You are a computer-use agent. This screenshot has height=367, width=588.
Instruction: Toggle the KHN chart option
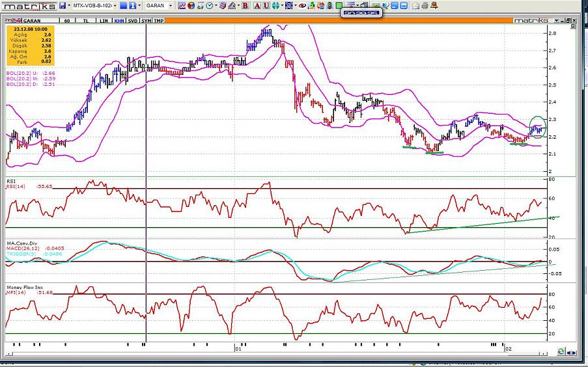click(x=119, y=21)
